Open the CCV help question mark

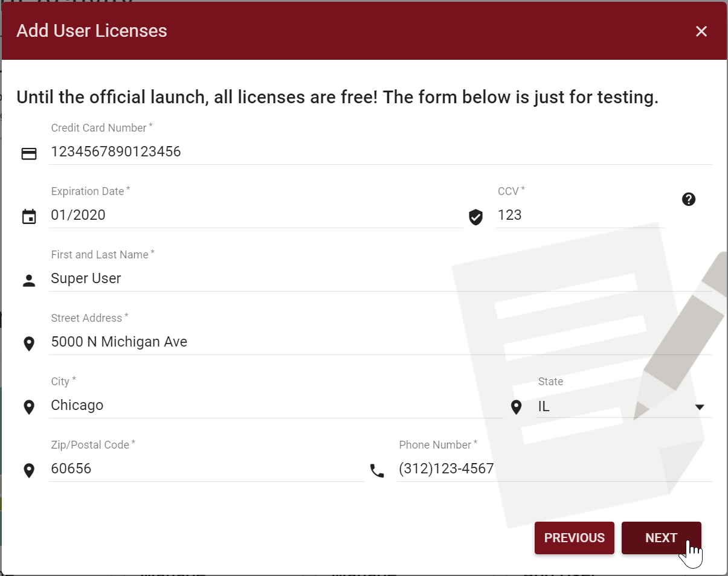[x=689, y=199]
